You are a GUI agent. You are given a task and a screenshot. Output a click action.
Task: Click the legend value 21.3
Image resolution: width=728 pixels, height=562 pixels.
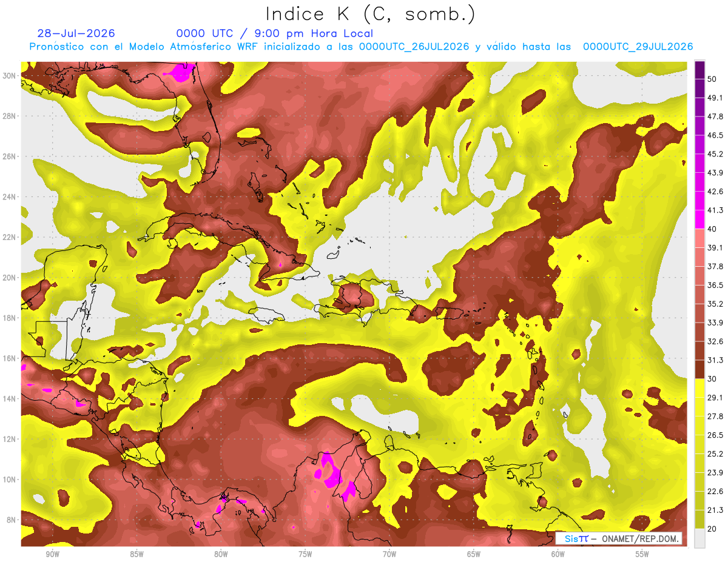[715, 510]
